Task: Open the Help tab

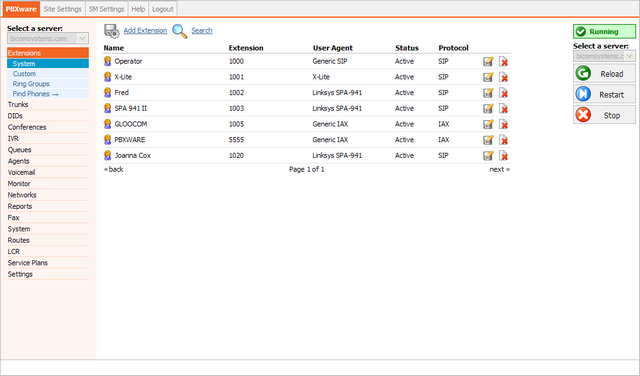Action: (x=138, y=9)
